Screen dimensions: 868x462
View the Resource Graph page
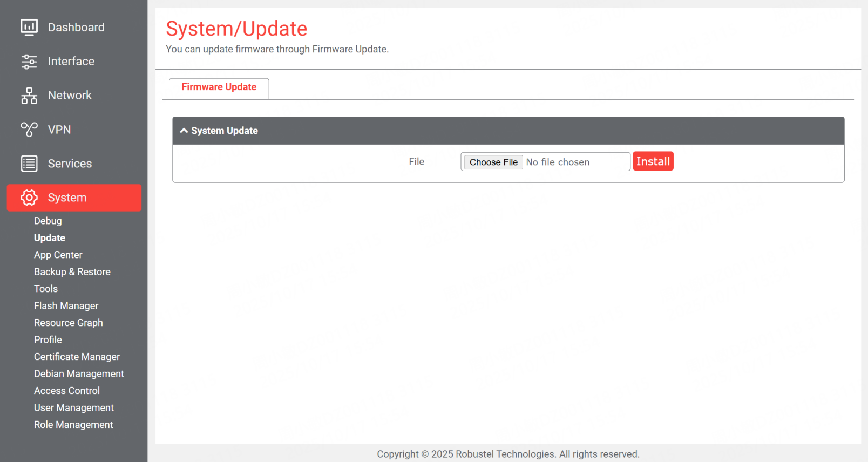(x=69, y=323)
